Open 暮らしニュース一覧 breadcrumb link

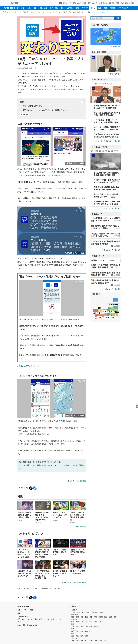coord(41,589)
